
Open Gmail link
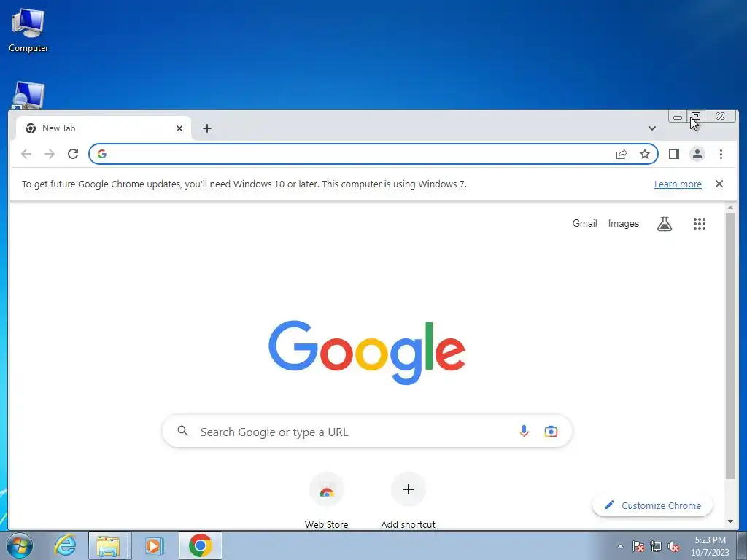pyautogui.click(x=584, y=223)
